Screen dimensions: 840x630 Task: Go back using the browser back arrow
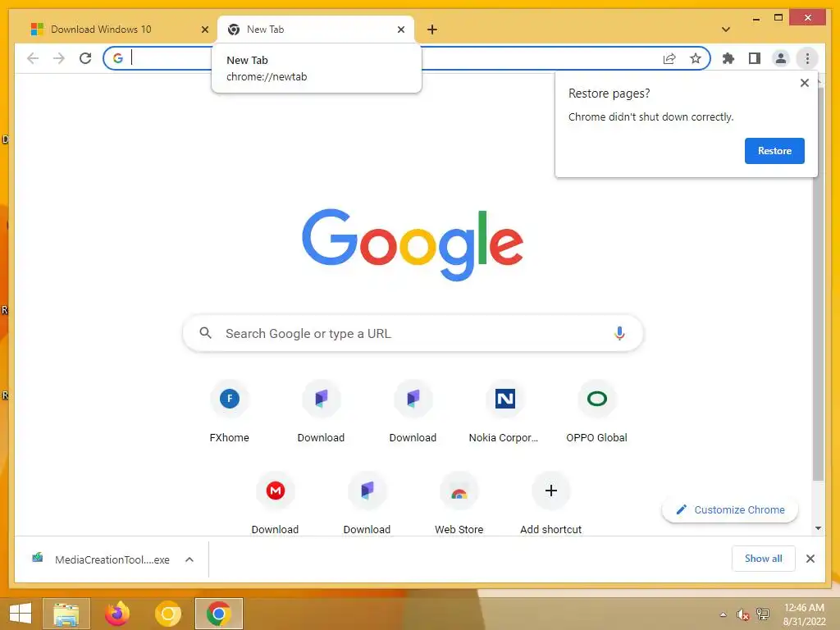[x=33, y=58]
